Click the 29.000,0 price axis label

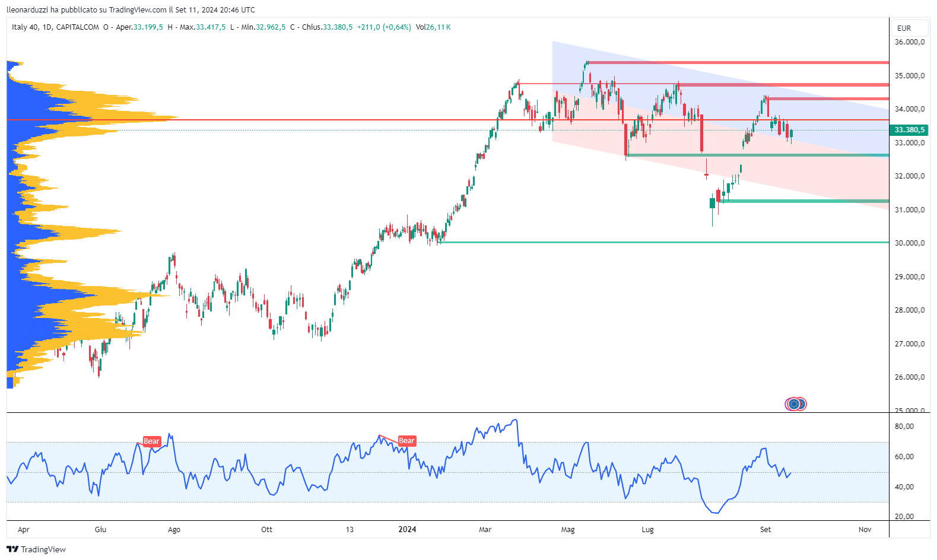910,277
